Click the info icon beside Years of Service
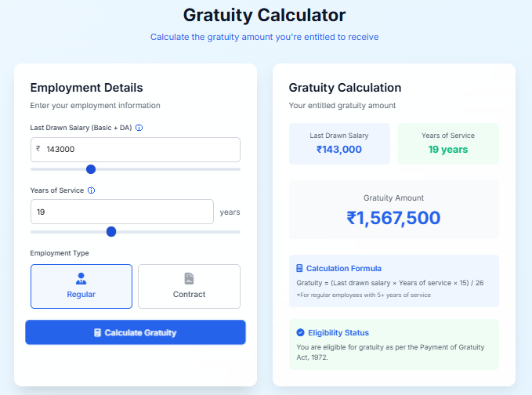The height and width of the screenshot is (395, 532). tap(92, 190)
